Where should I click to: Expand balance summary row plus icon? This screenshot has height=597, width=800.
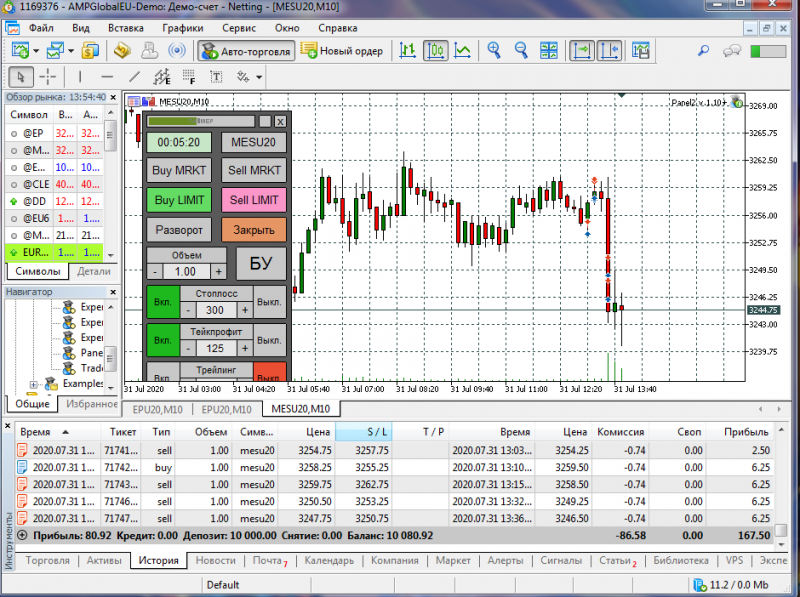(x=22, y=536)
